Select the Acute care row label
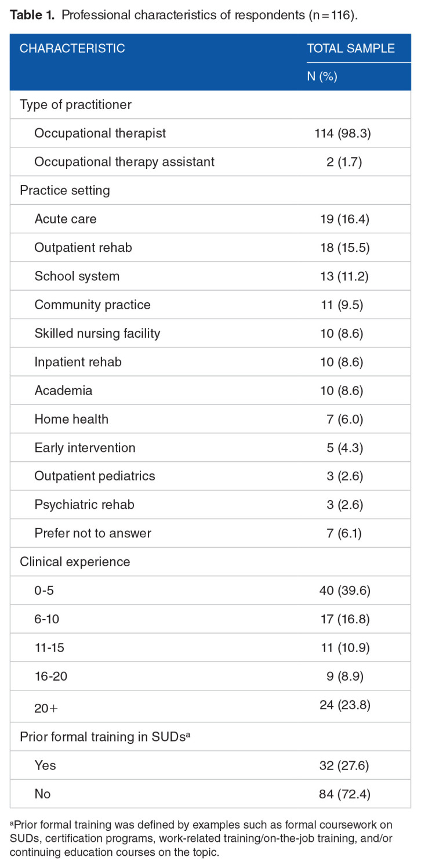The image size is (421, 868). [66, 219]
